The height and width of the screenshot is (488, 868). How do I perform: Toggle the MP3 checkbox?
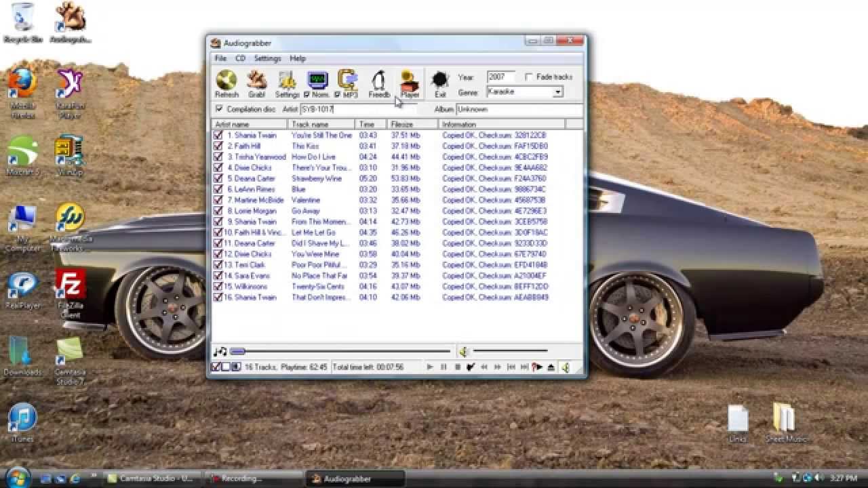[338, 95]
